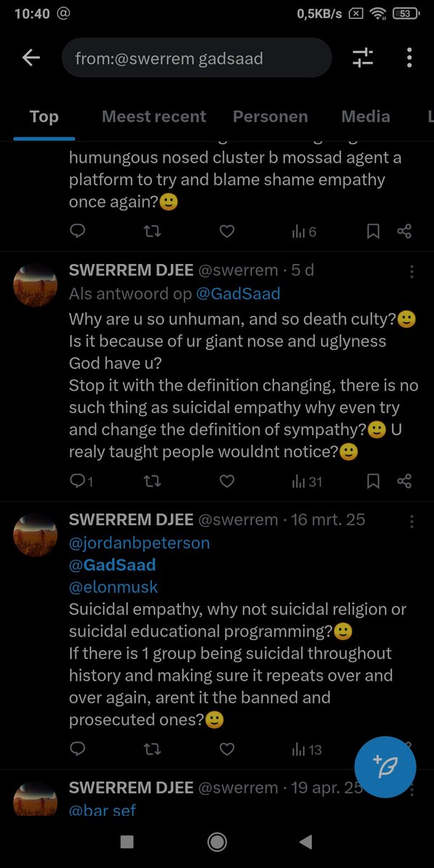
Task: View analytics for the post with 31 views
Action: (305, 481)
